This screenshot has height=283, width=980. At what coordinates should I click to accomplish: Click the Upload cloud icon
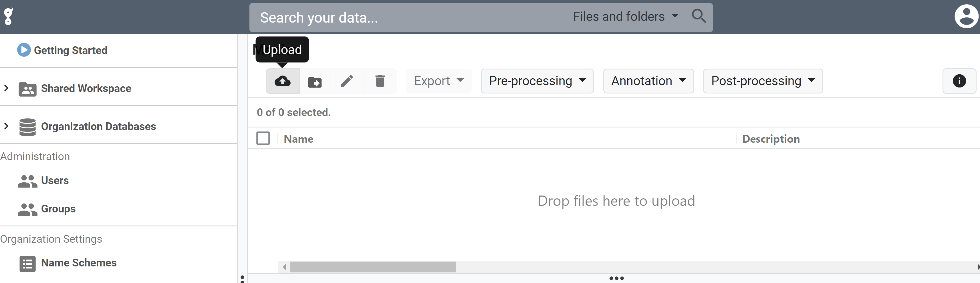[x=282, y=81]
